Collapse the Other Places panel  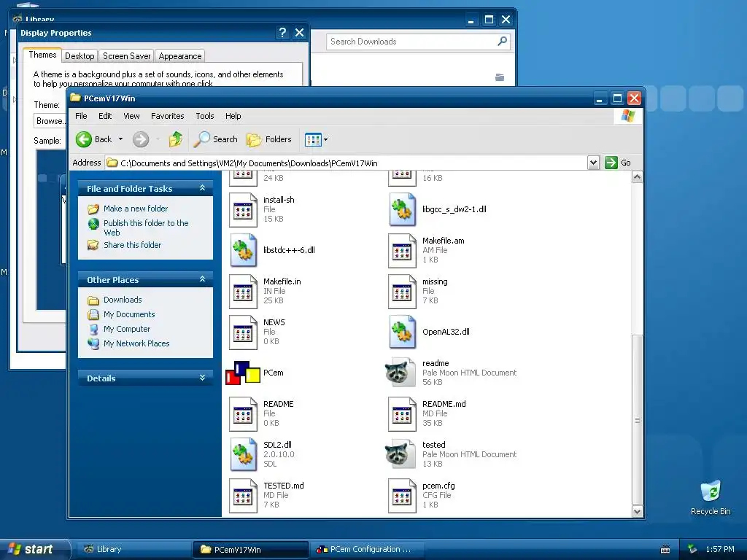click(202, 279)
